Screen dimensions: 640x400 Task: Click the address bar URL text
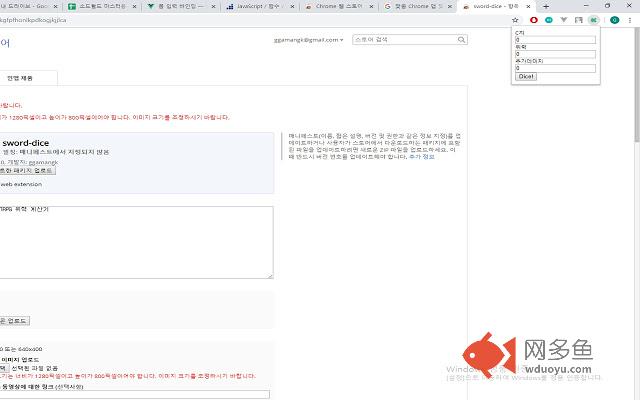pyautogui.click(x=33, y=20)
